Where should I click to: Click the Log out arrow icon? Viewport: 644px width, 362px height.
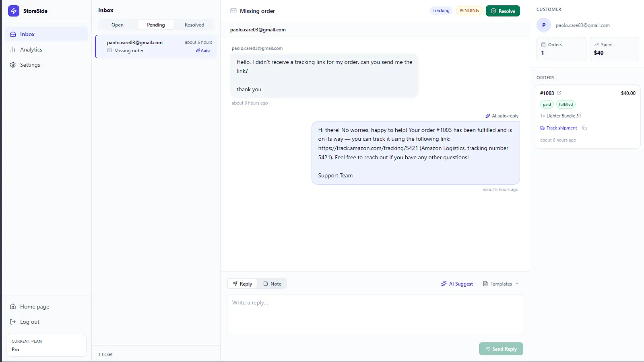pyautogui.click(x=13, y=322)
